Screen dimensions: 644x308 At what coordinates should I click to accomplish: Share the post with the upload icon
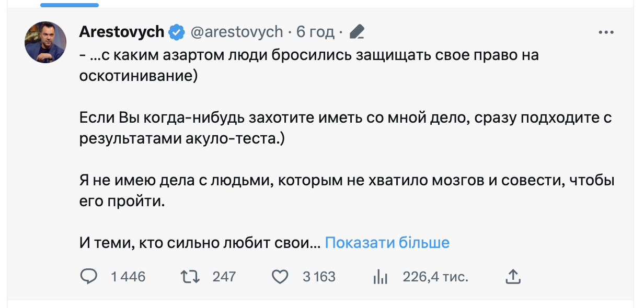(514, 277)
